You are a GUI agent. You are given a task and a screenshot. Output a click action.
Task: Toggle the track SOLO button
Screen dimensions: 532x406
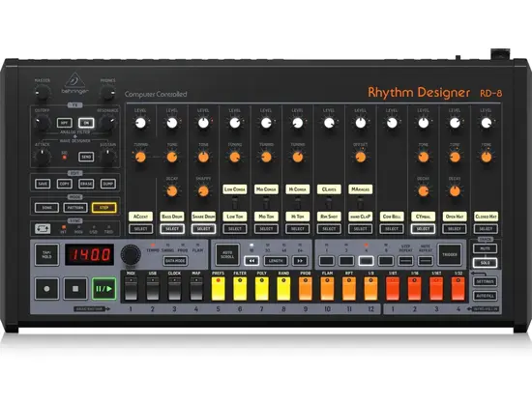[486, 263]
